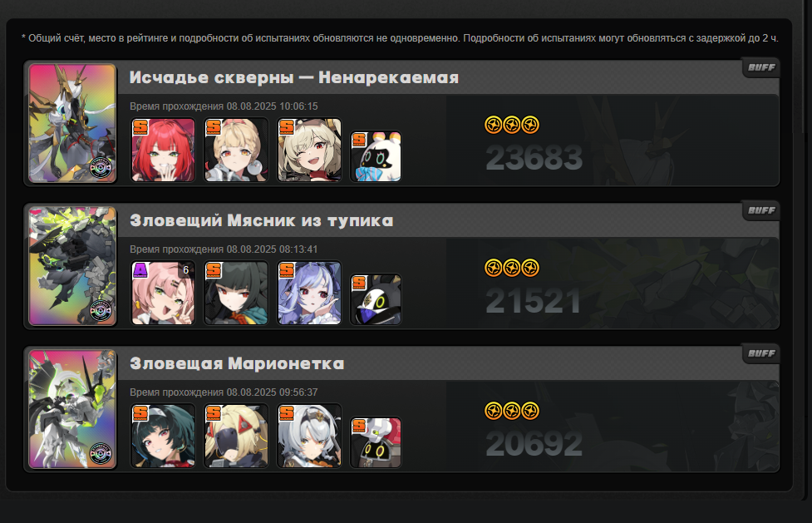Screen dimensions: 812x523
Task: Click the white bangboo with blue bow
Action: coord(376,156)
